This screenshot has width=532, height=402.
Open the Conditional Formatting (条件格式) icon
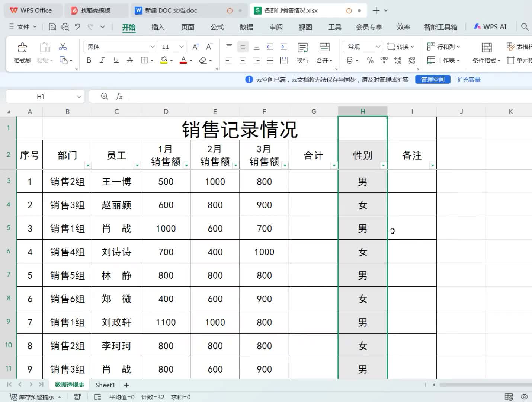pos(486,48)
